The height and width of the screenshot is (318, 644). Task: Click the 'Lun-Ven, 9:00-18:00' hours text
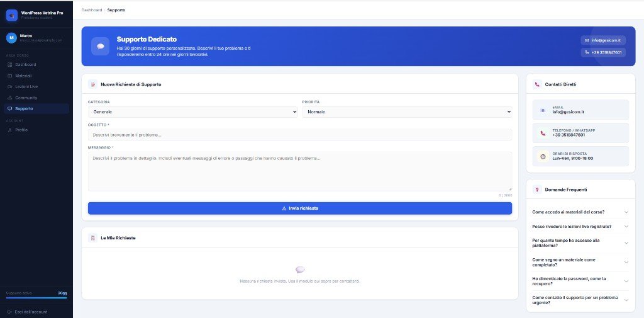(572, 159)
